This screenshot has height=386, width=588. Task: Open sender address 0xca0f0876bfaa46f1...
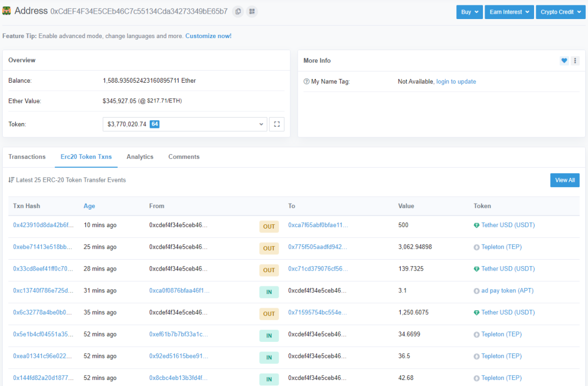(179, 290)
